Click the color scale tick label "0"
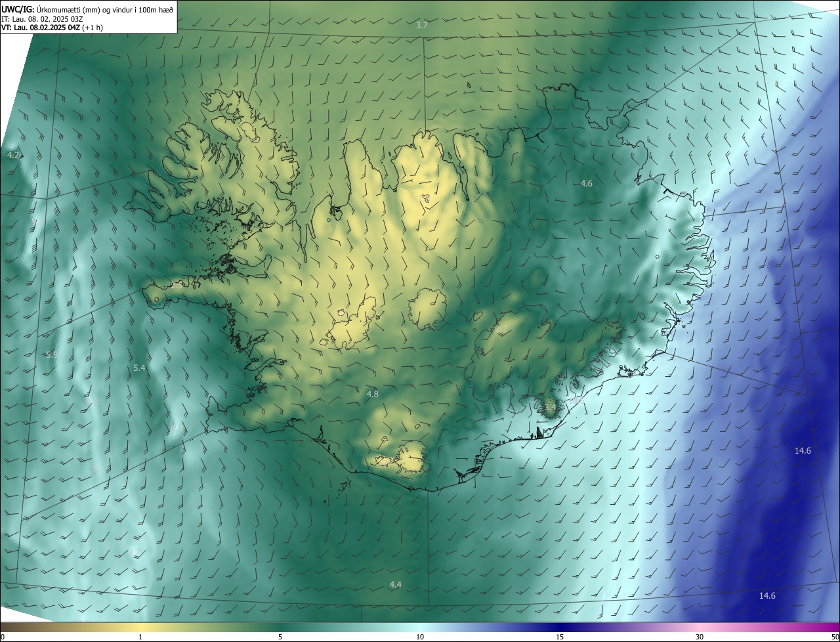 pyautogui.click(x=3, y=637)
